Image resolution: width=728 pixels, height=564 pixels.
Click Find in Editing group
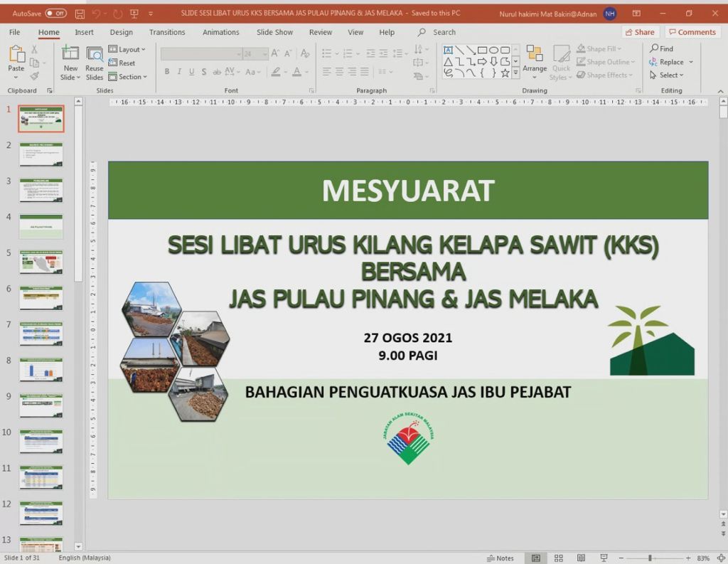tap(661, 48)
